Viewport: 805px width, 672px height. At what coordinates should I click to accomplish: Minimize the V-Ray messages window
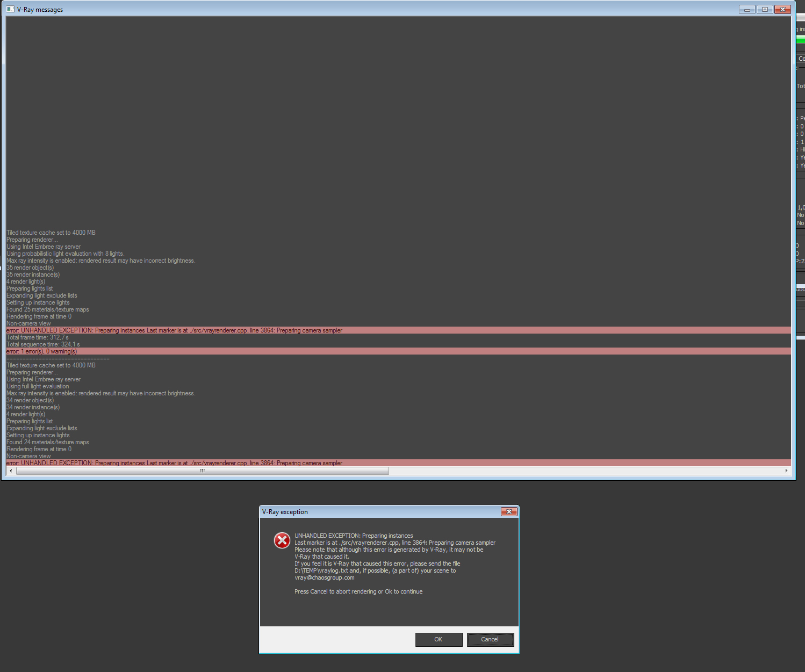[747, 9]
